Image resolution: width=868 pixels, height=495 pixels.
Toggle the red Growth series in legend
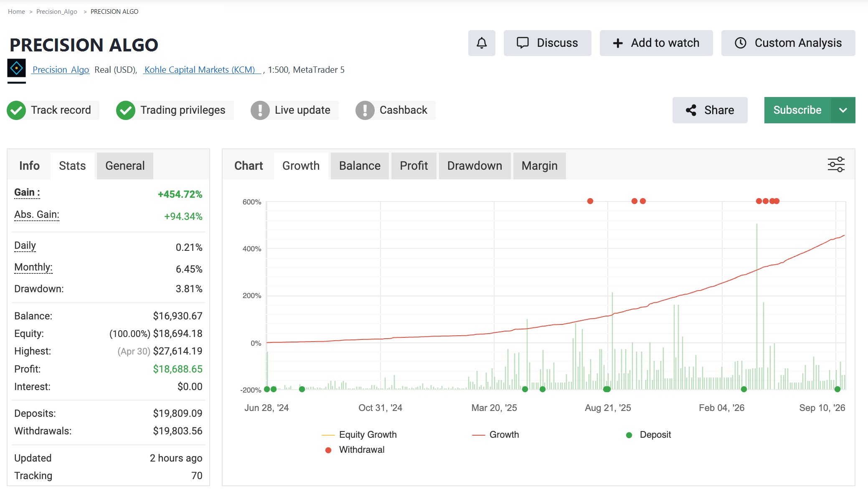coord(495,435)
